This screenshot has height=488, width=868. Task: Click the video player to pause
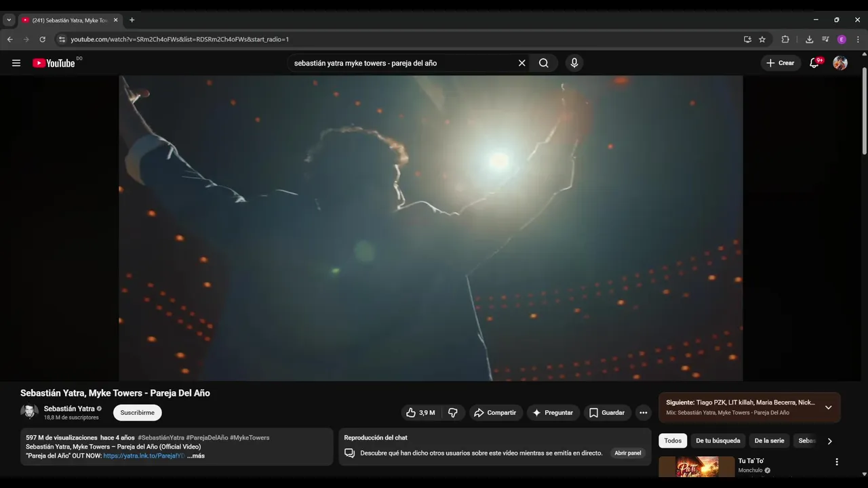tap(431, 228)
